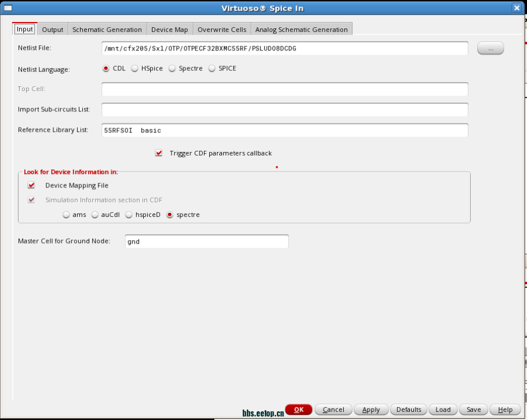Viewport: 527px width, 420px height.
Task: Toggle Trigger CDF parameters callback checkbox
Action: click(159, 153)
